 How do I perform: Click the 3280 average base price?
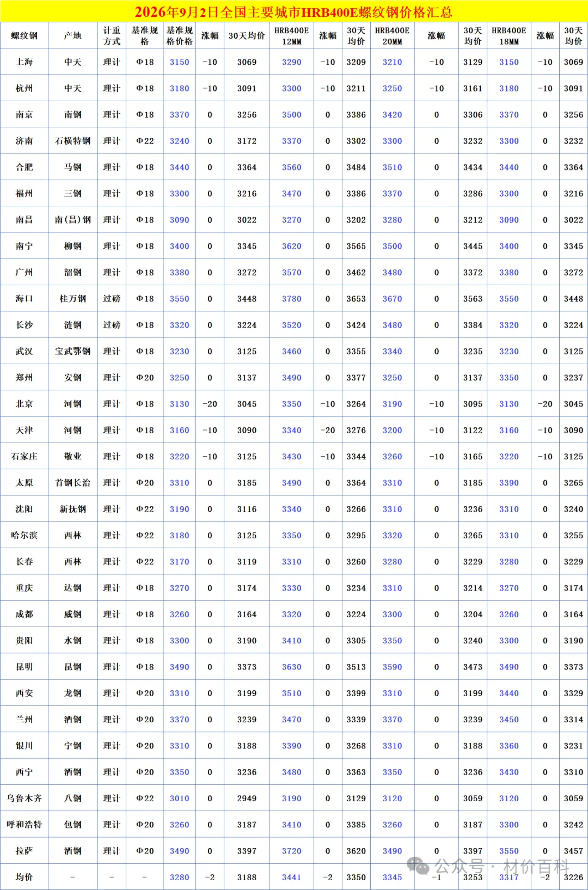pyautogui.click(x=180, y=877)
